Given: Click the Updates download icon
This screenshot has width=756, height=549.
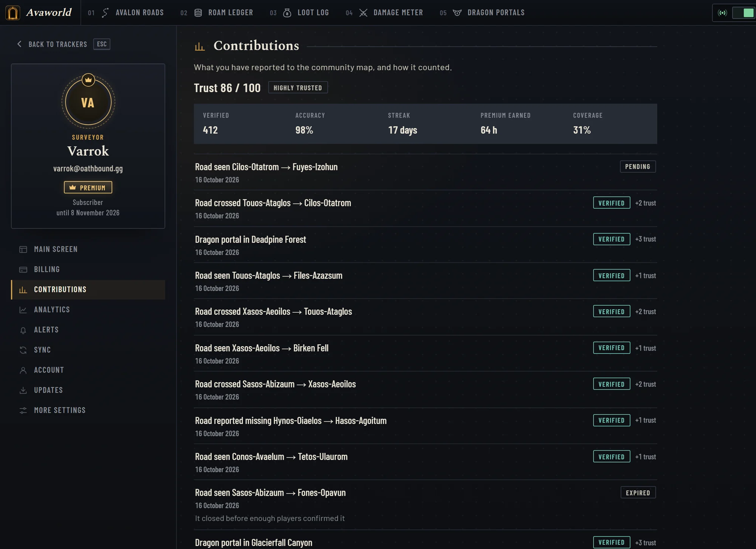Looking at the screenshot, I should [x=23, y=390].
